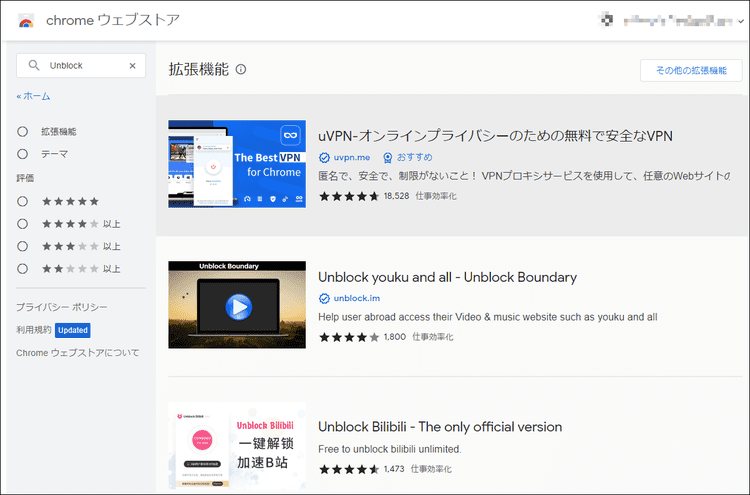This screenshot has height=495, width=750.
Task: Click the おすすめ label text
Action: (415, 157)
